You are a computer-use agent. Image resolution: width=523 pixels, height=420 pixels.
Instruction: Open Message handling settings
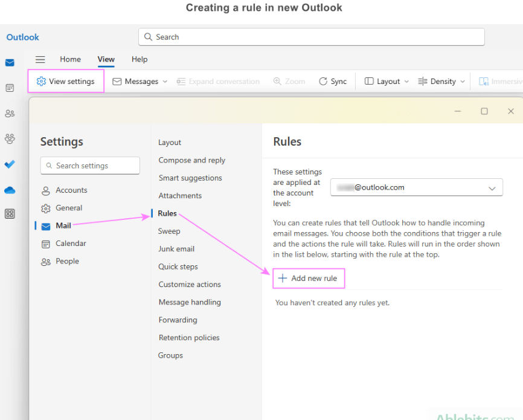(190, 302)
